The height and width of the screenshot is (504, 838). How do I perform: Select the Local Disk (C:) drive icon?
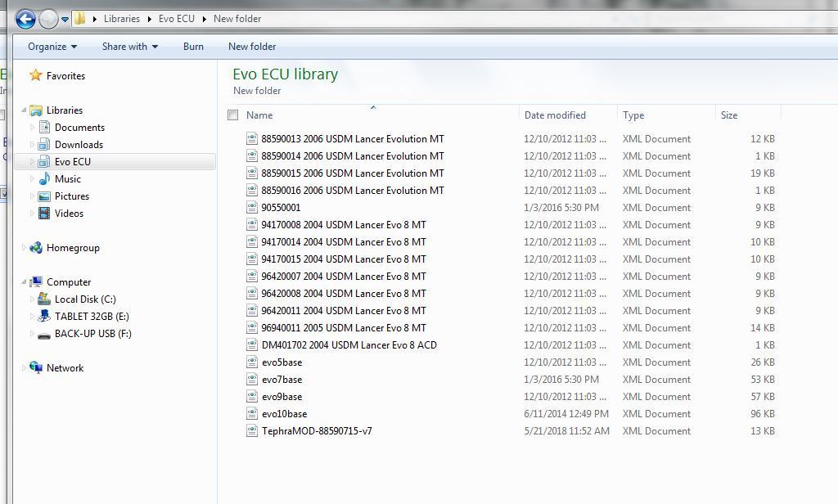(x=44, y=299)
